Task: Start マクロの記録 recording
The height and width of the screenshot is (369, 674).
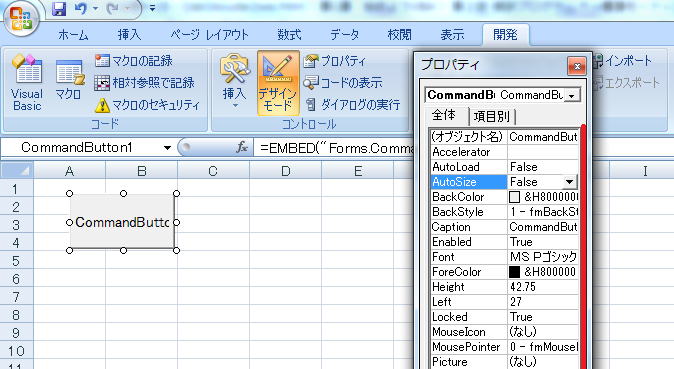Action: pyautogui.click(x=133, y=61)
